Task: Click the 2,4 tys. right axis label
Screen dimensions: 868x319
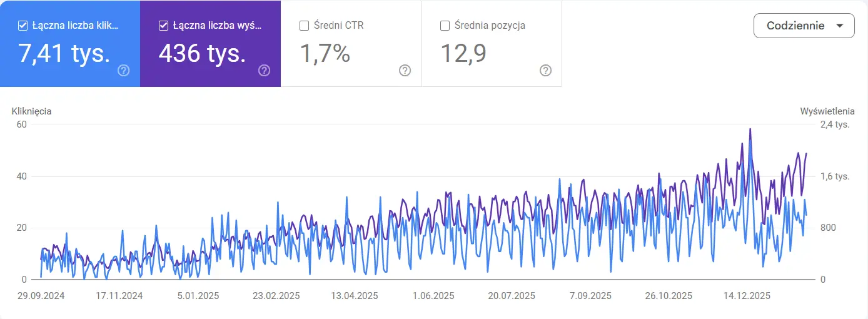Action: click(x=835, y=124)
